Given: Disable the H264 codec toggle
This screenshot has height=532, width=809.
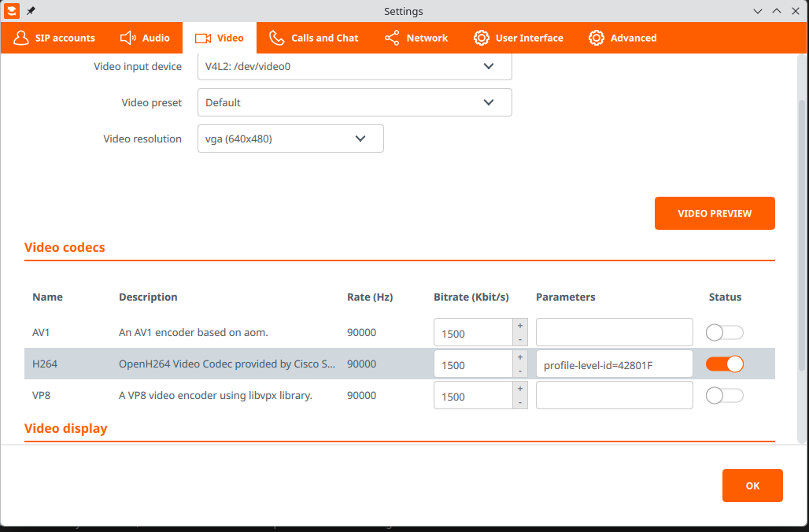Looking at the screenshot, I should click(x=724, y=364).
